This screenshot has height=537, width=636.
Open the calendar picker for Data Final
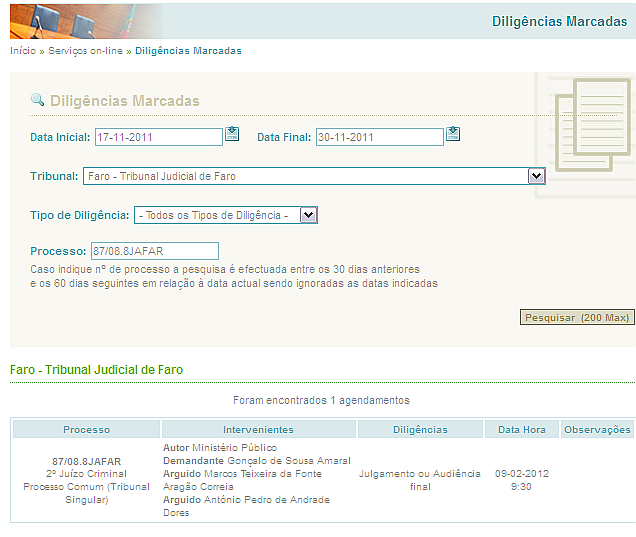453,134
